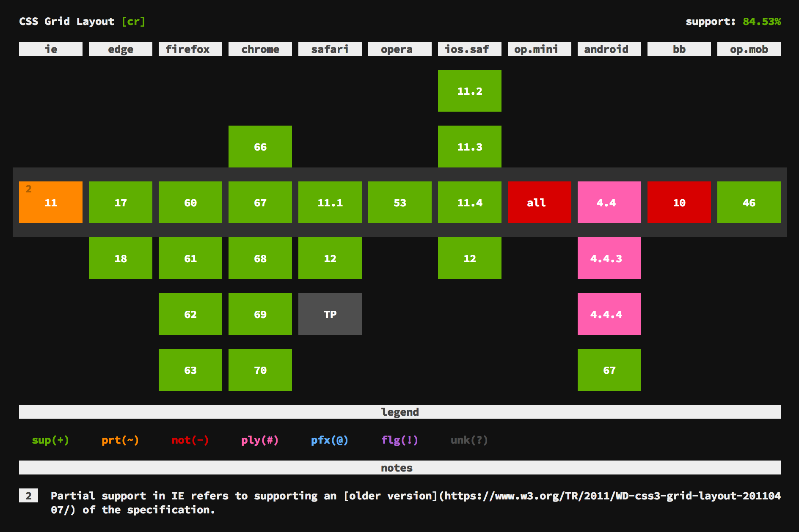The height and width of the screenshot is (532, 799).
Task: Click the green android 67 cell
Action: 609,370
